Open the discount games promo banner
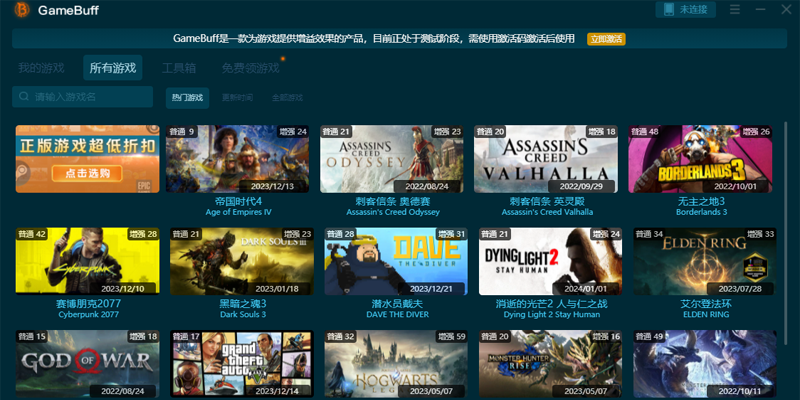The width and height of the screenshot is (800, 400). click(87, 159)
